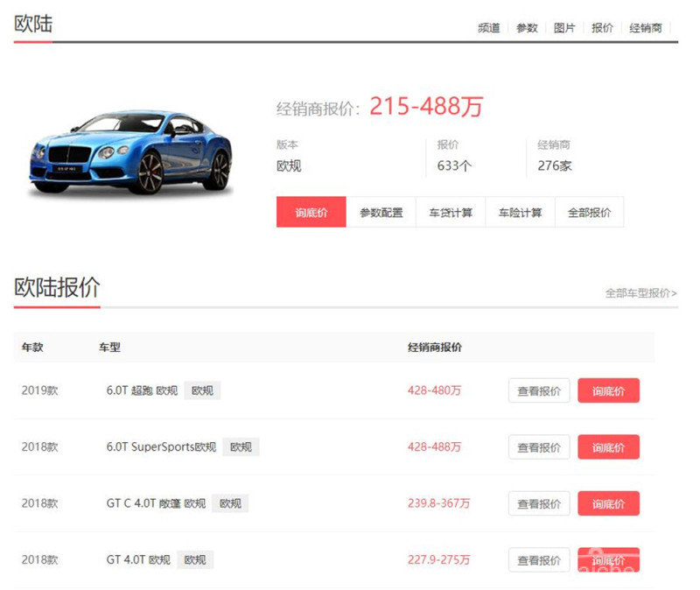The height and width of the screenshot is (590, 700).
Task: Go to the 图片 nav link
Action: [x=564, y=28]
